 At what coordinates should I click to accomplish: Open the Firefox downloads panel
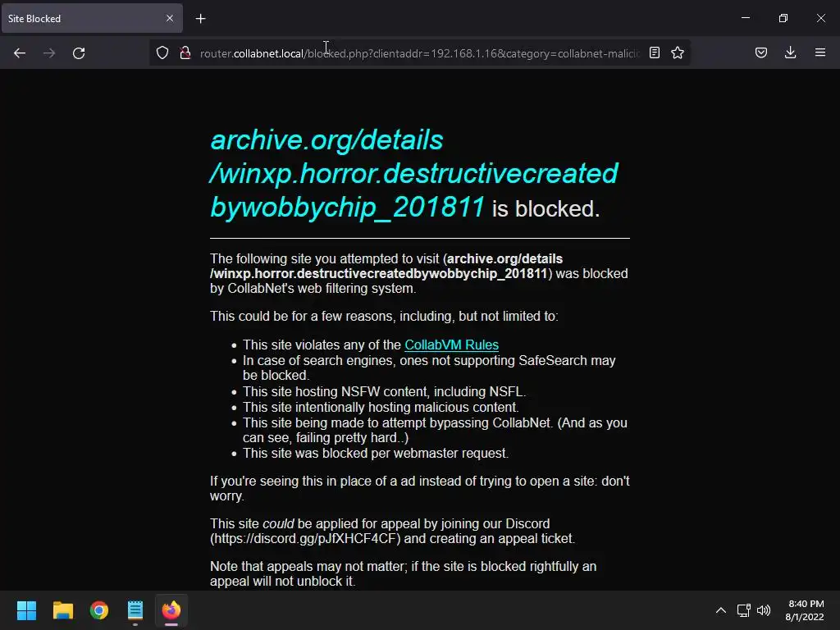[x=790, y=52]
